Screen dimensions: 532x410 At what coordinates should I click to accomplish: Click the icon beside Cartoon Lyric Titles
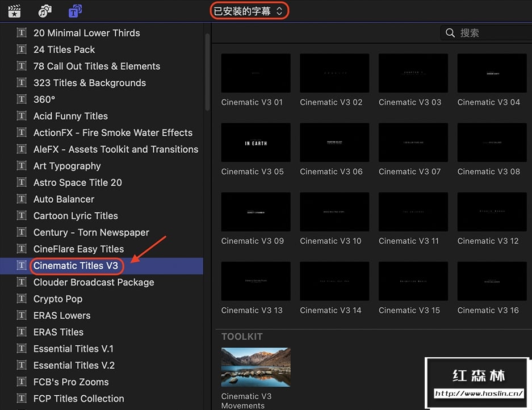(x=22, y=216)
